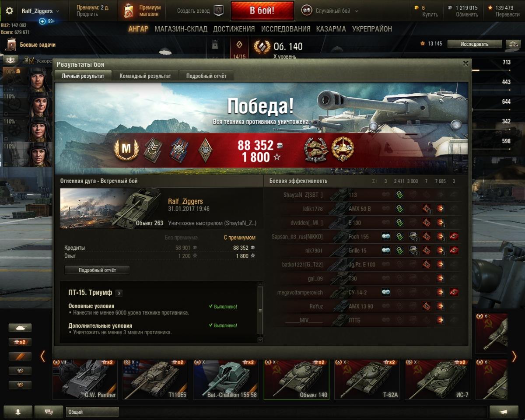Click the В бой! battle button
Screen dimensions: 525x420
(x=262, y=10)
